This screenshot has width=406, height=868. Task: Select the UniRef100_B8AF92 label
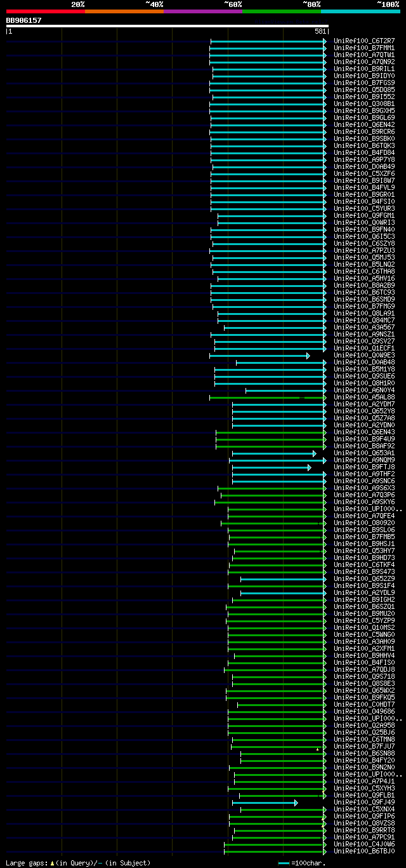coord(364,446)
